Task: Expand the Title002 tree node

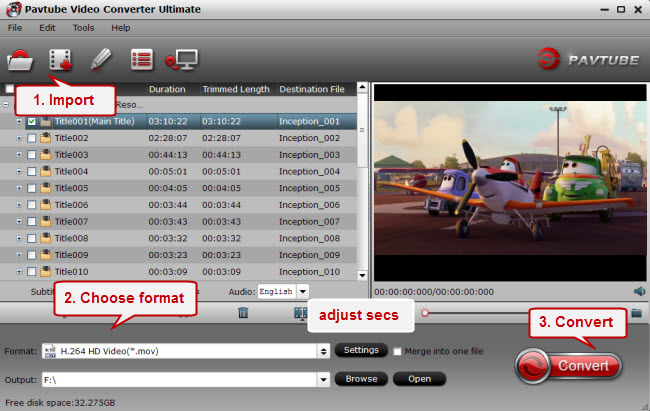Action: coord(19,138)
